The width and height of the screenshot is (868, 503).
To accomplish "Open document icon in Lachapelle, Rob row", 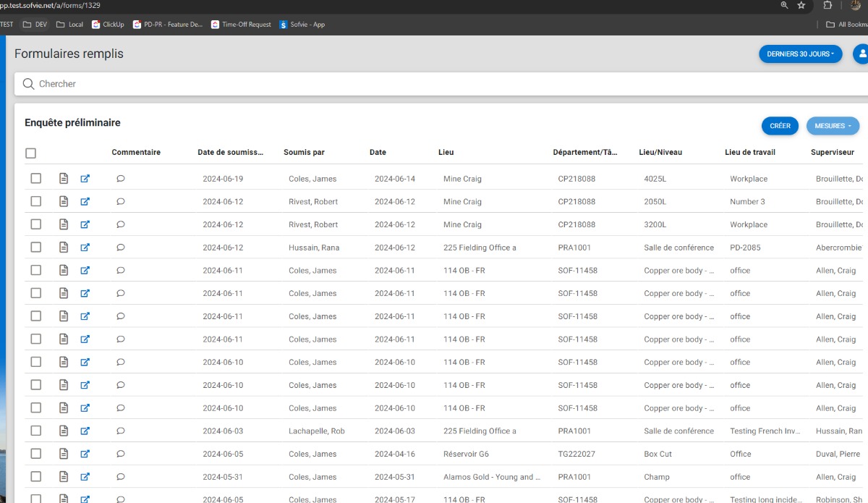I will click(64, 431).
